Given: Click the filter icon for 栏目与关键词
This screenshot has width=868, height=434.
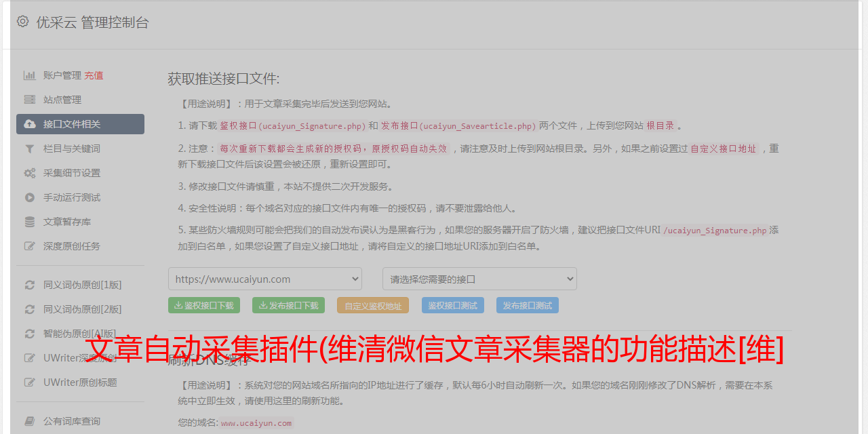Looking at the screenshot, I should coord(30,149).
